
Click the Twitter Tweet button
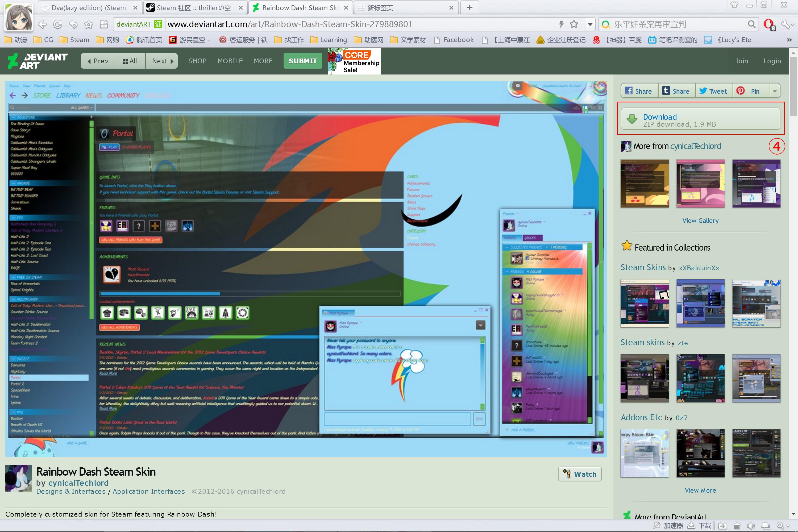click(x=713, y=91)
